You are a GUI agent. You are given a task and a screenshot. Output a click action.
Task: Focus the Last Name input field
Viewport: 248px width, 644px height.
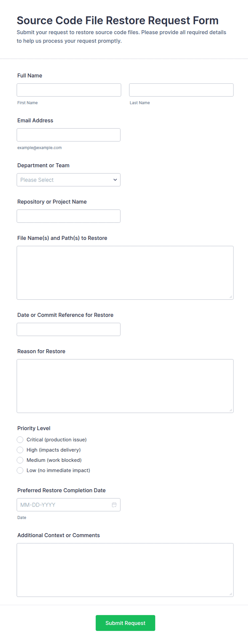tap(181, 90)
